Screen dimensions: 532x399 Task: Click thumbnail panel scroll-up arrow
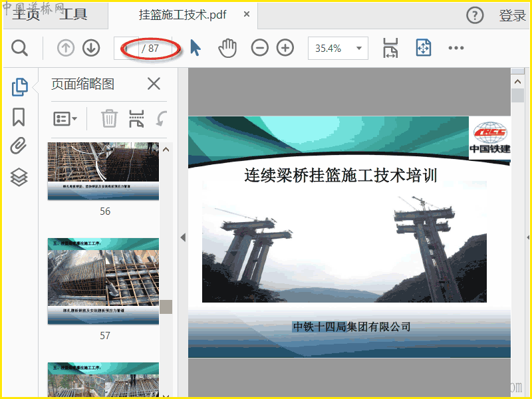166,149
